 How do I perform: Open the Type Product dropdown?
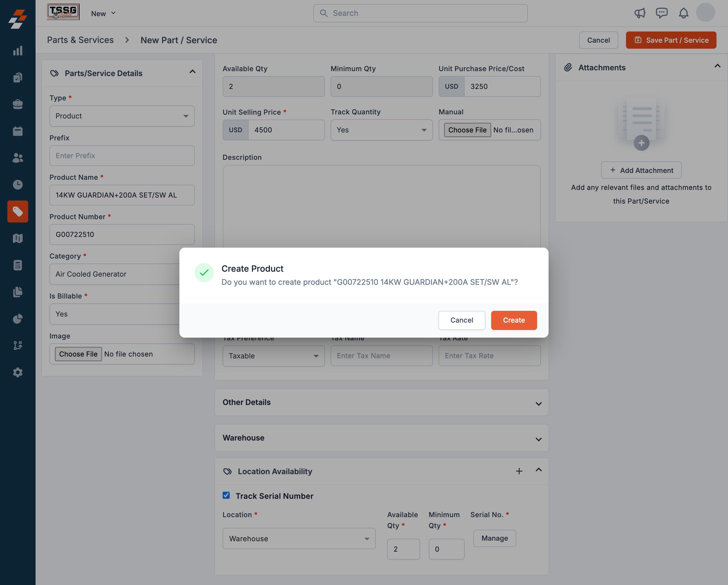[x=122, y=116]
